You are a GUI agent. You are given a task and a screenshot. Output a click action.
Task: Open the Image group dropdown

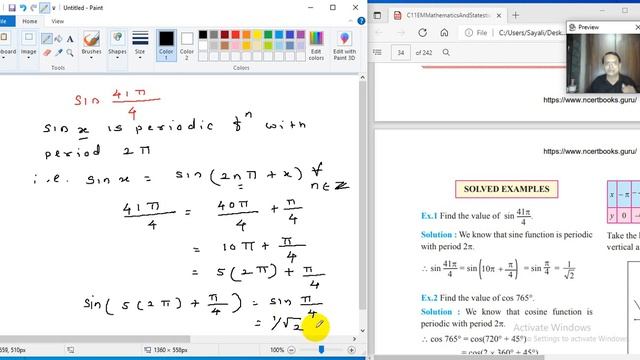29,58
